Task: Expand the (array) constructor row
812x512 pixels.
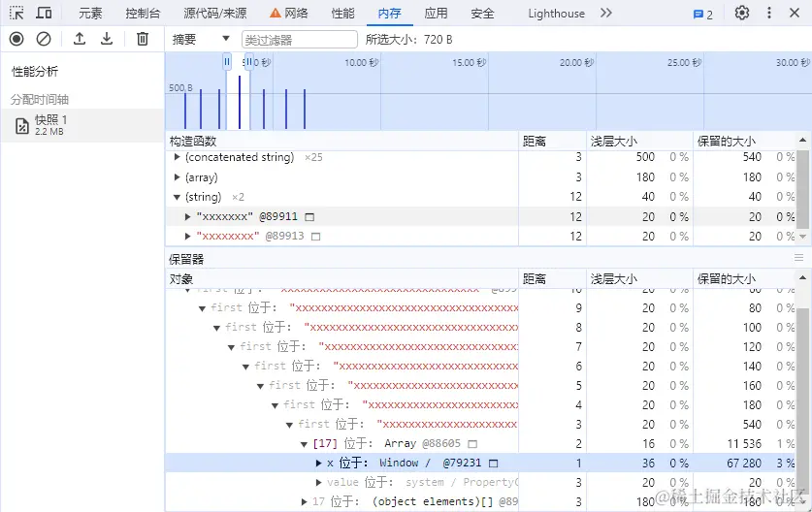Action: pos(178,177)
